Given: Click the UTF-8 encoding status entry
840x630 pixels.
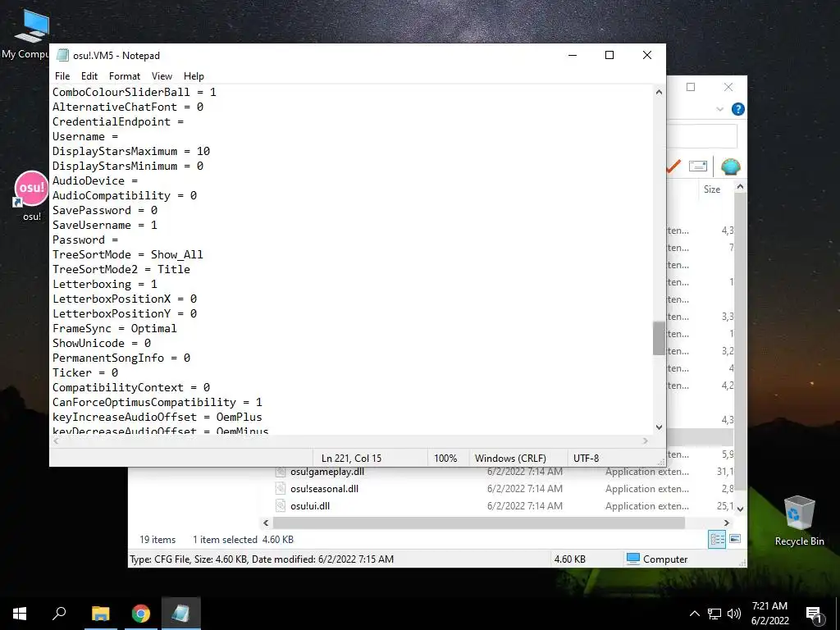Looking at the screenshot, I should pyautogui.click(x=586, y=459).
